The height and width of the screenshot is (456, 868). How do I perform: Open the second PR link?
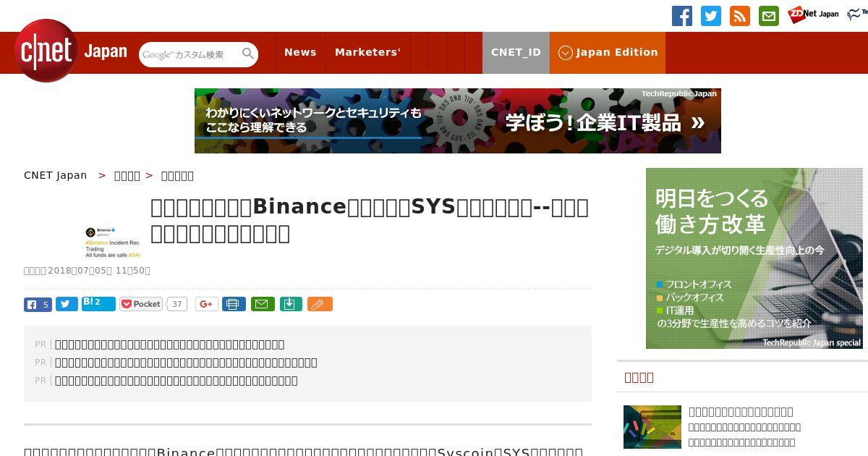pos(186,363)
